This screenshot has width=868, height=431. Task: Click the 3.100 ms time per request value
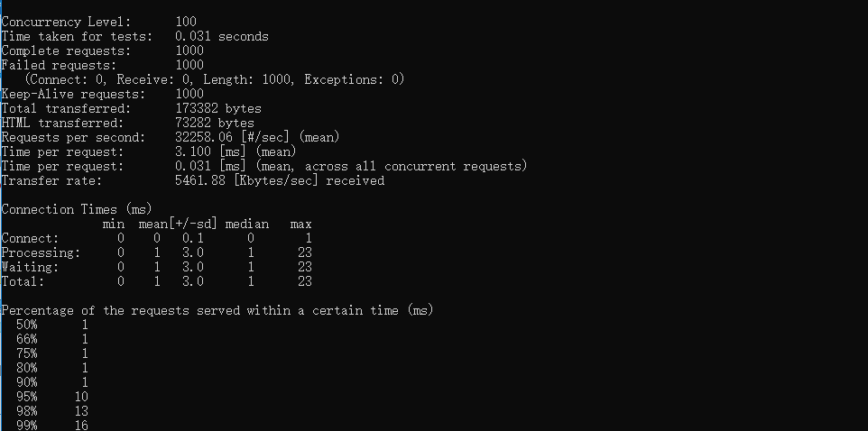pos(193,151)
